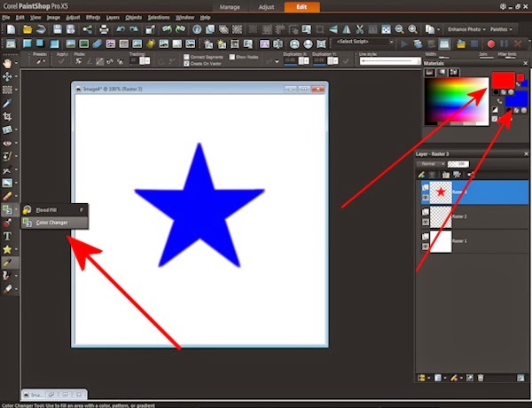Toggle the Show Nodes checkbox
532x408 pixels.
[x=231, y=57]
